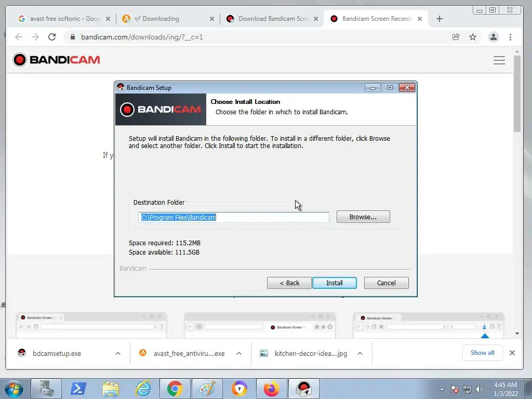The height and width of the screenshot is (399, 532).
Task: Open the third Firefox-style tutorial thumbnail
Action: (x=429, y=326)
